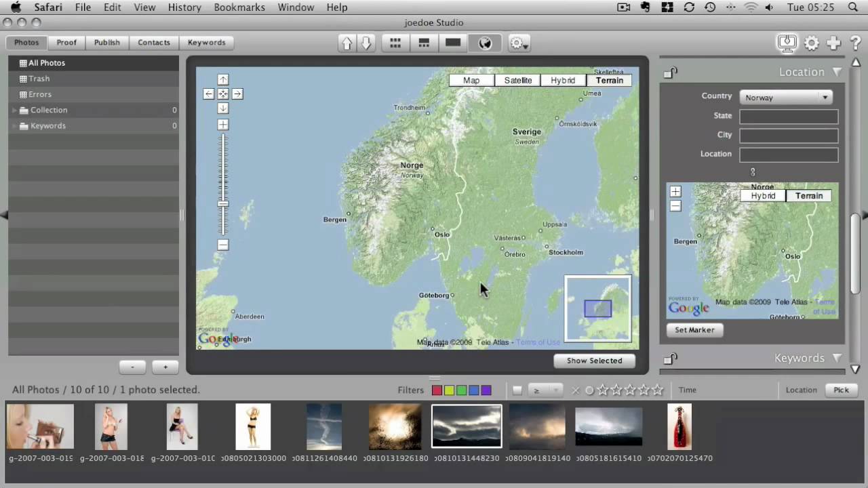Click the chain link icon below Location field
This screenshot has width=868, height=488.
coord(753,172)
